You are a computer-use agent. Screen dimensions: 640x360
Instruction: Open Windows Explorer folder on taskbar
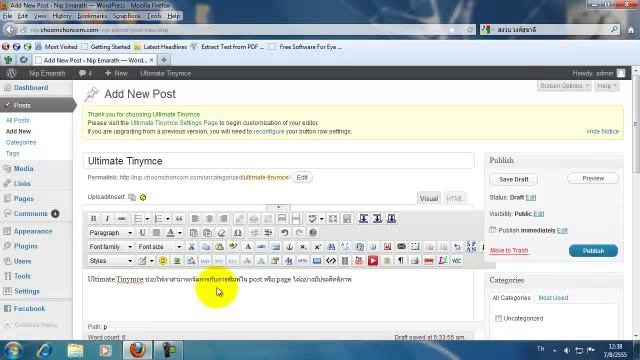tap(75, 350)
